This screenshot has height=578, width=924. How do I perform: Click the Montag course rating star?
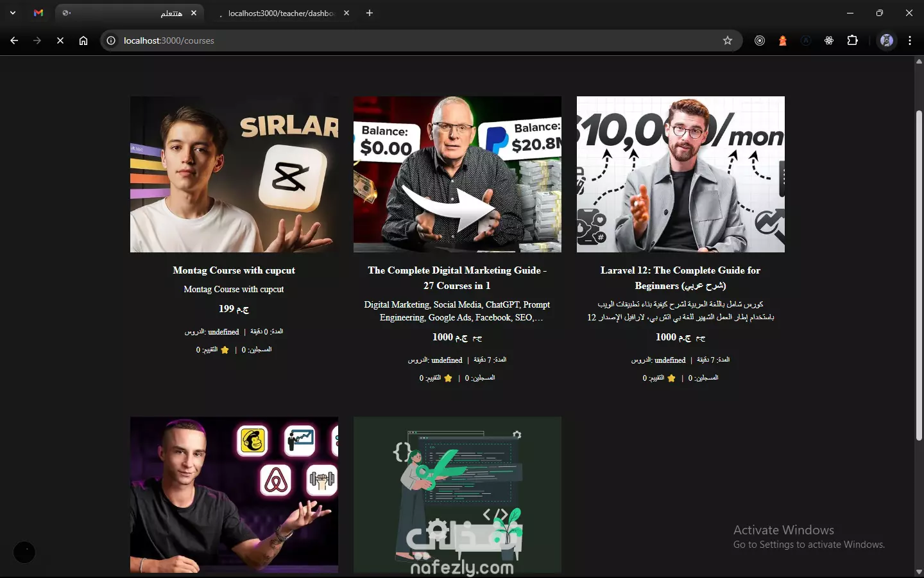tap(225, 350)
